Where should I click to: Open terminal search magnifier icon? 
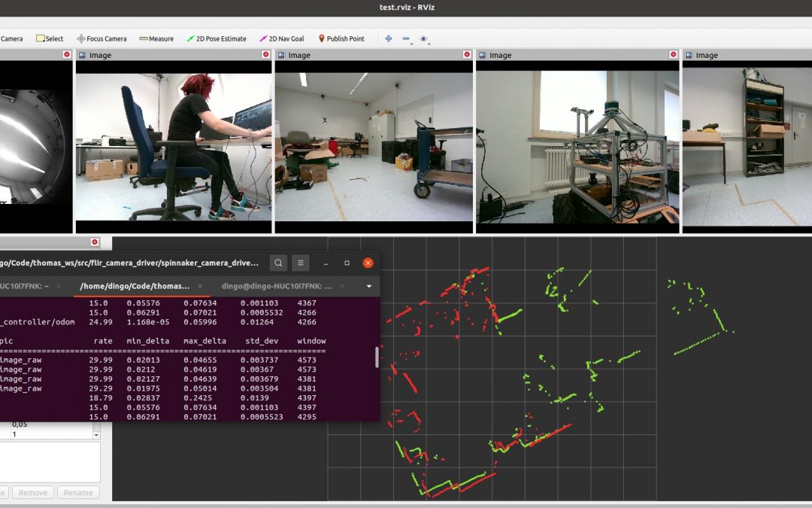click(278, 263)
